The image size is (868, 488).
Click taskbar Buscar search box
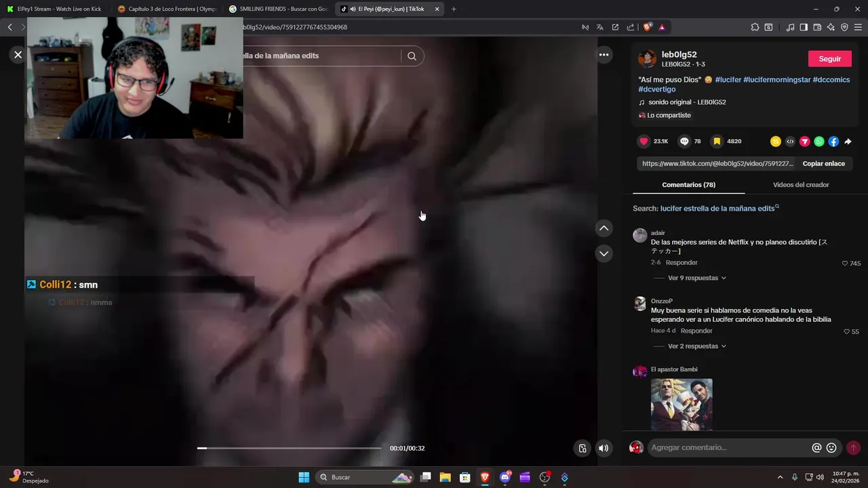click(x=366, y=477)
